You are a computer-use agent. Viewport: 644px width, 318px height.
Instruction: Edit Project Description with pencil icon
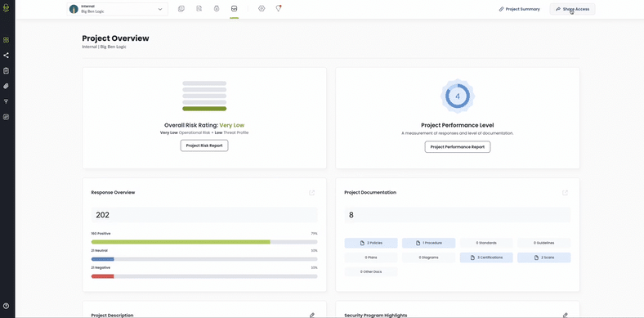click(311, 315)
